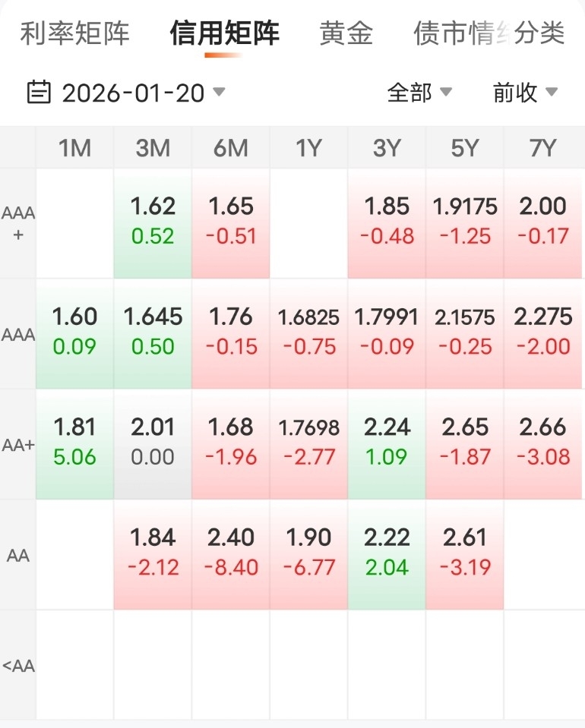Switch to the 利率矩阵 tab
The width and height of the screenshot is (585, 728).
coord(74,33)
